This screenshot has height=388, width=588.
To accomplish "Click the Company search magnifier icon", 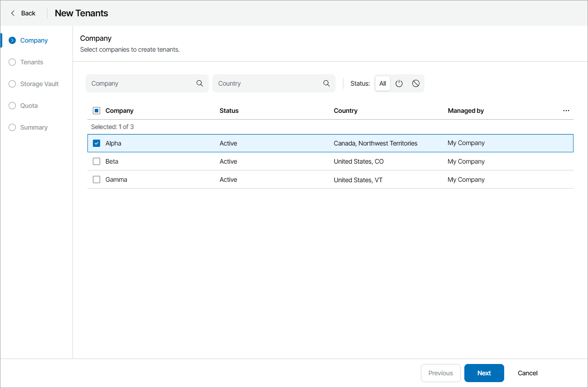I will tap(200, 83).
